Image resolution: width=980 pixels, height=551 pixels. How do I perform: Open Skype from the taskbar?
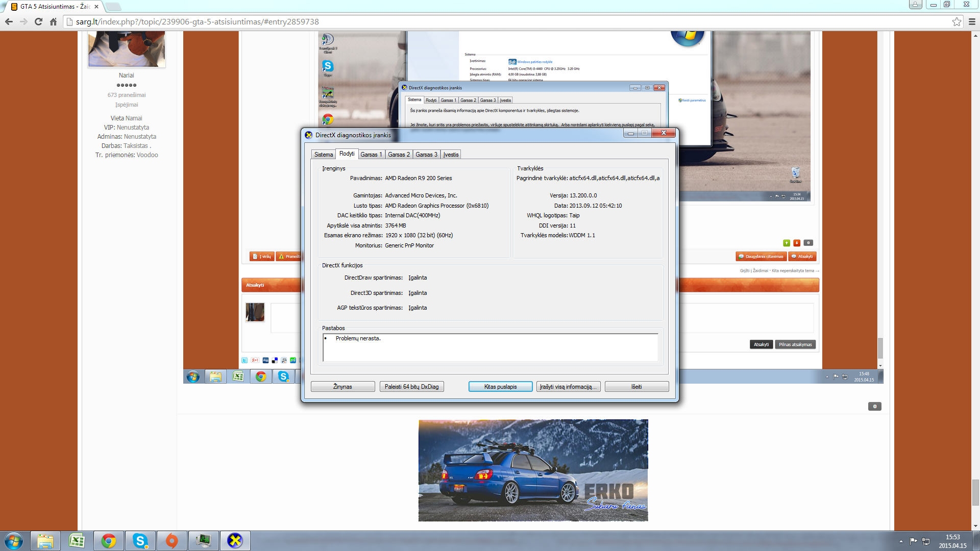pyautogui.click(x=140, y=541)
